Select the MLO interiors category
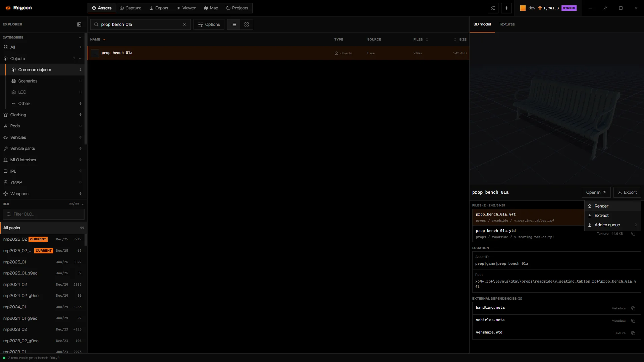The width and height of the screenshot is (644, 362). tap(42, 160)
